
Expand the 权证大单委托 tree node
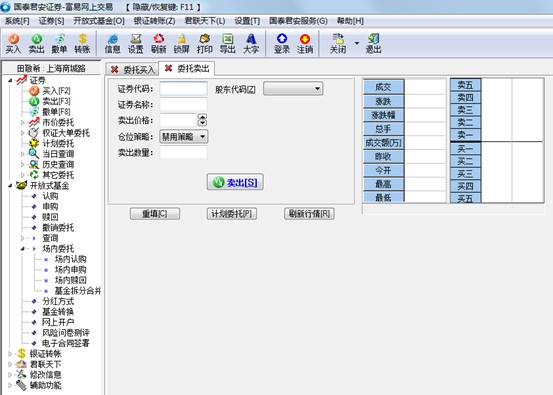23,133
